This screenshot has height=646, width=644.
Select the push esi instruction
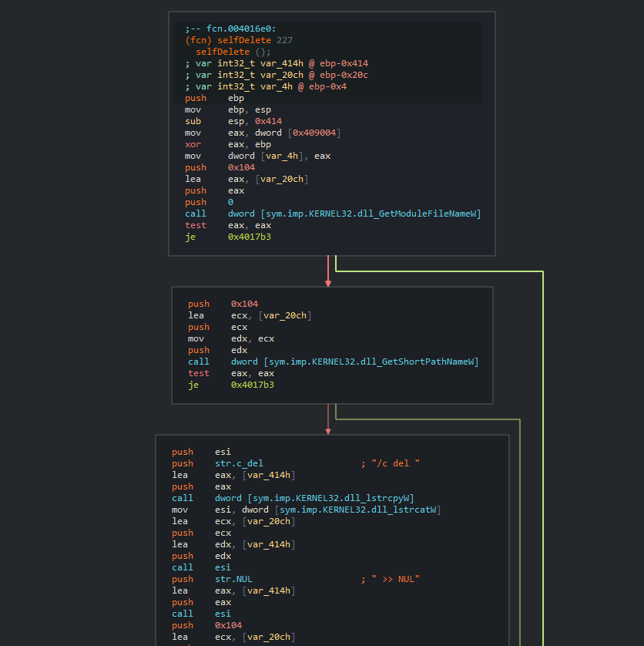pos(201,452)
